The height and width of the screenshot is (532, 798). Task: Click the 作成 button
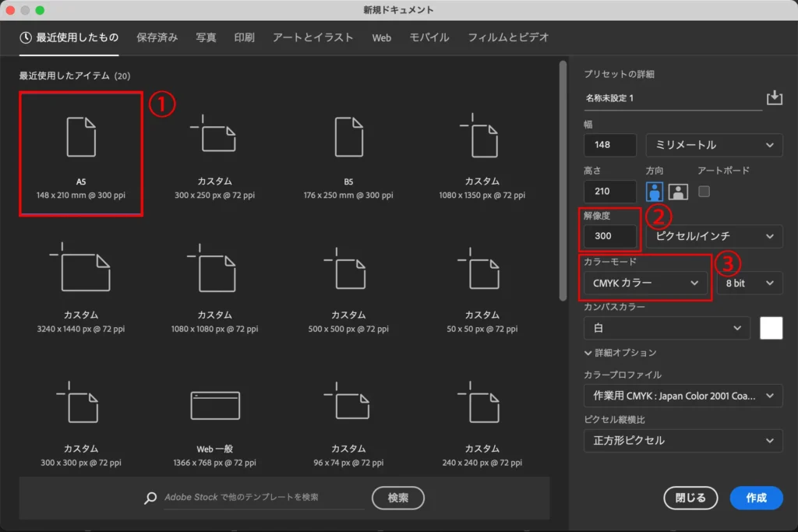click(756, 498)
